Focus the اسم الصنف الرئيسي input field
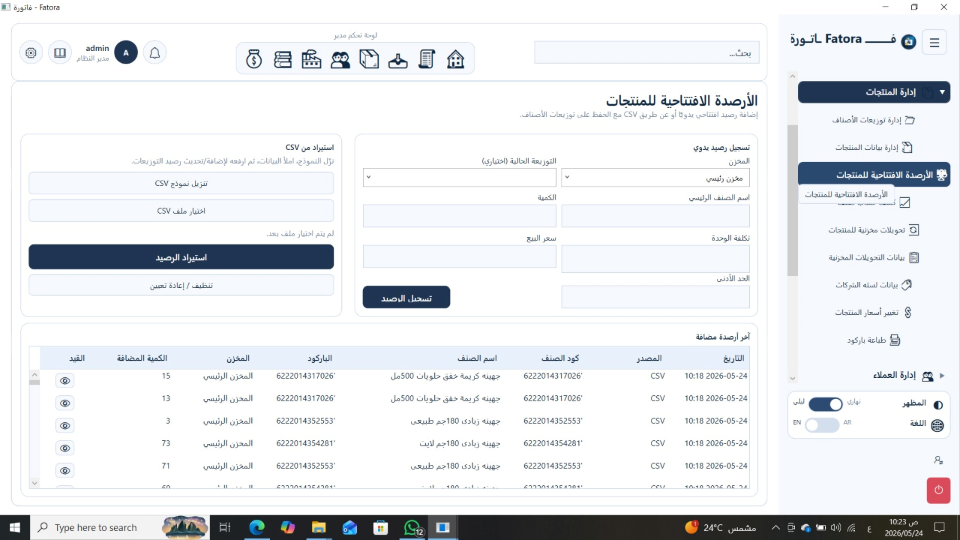960x540 pixels. coord(655,217)
